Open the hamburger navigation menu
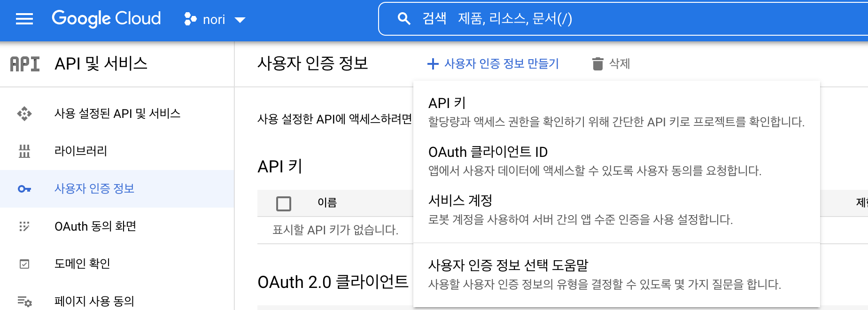Image resolution: width=868 pixels, height=310 pixels. pyautogui.click(x=24, y=19)
